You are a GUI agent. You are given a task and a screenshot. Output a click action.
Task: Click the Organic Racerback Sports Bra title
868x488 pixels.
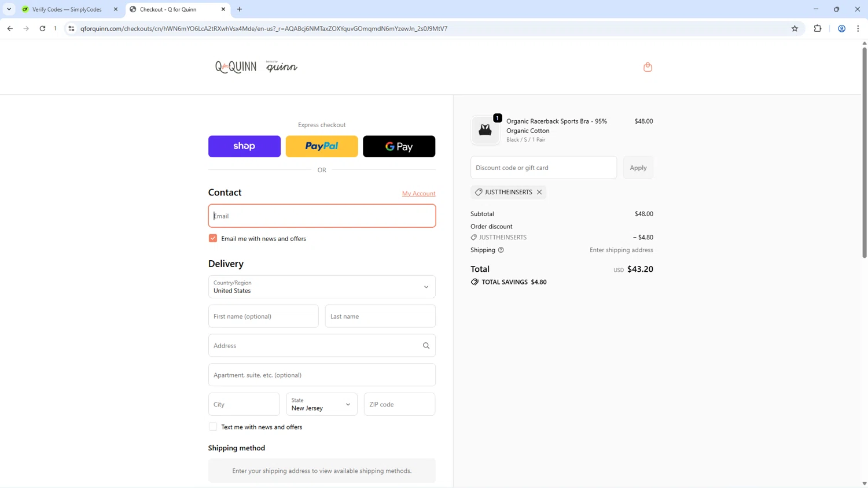[x=557, y=126]
